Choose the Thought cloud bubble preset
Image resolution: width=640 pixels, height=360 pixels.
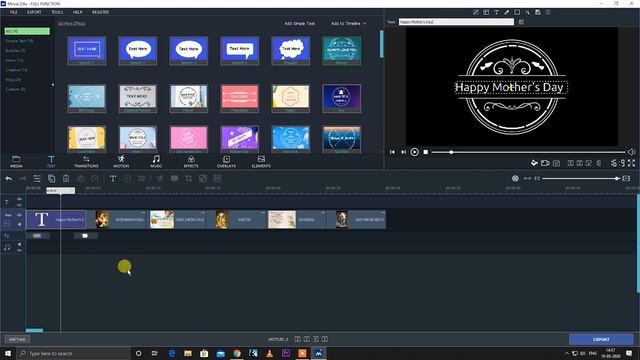pyautogui.click(x=291, y=51)
